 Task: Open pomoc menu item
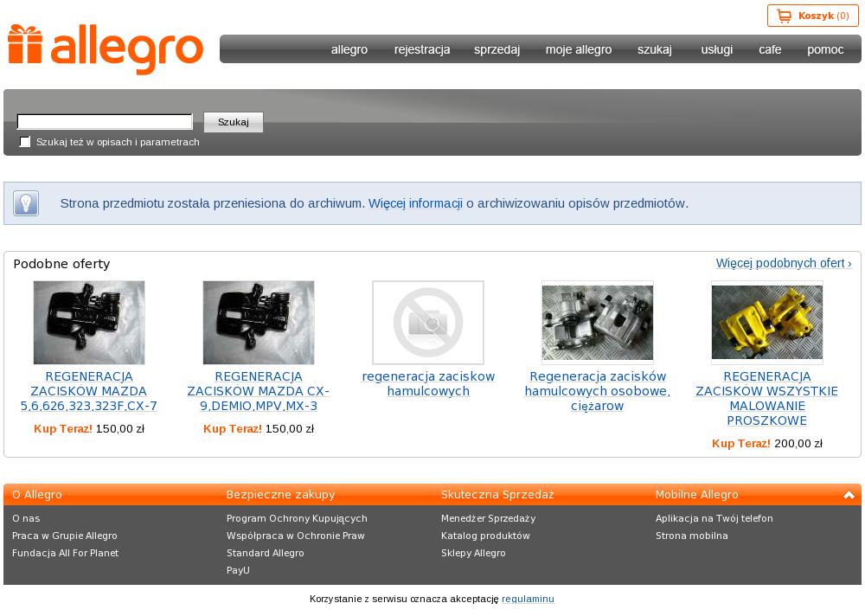(x=825, y=49)
